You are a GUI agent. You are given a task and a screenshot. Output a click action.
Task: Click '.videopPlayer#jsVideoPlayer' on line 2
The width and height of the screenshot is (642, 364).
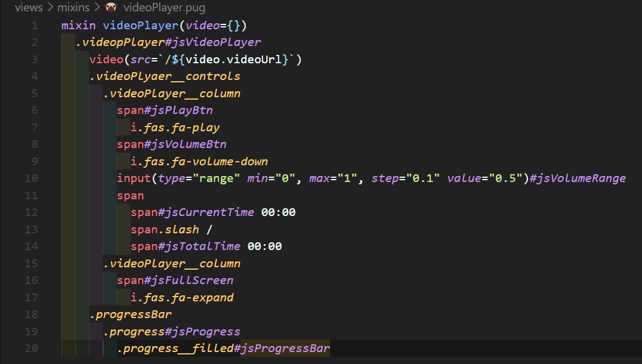168,42
